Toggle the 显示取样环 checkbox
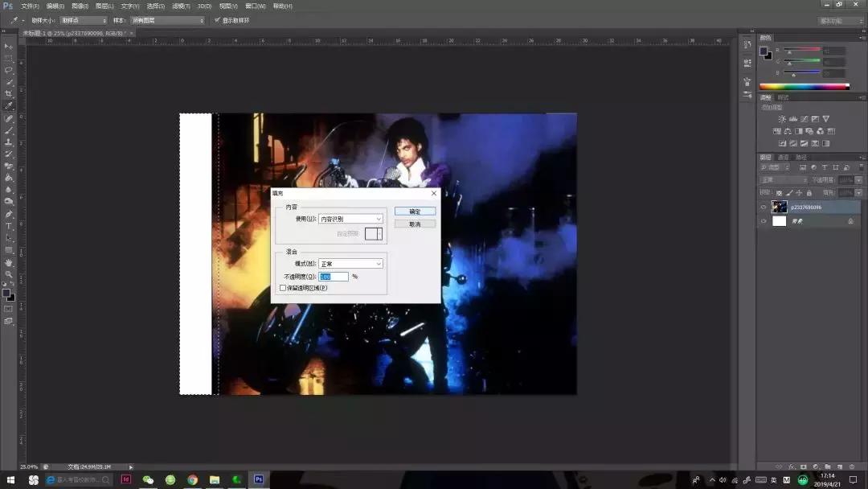Screen dimensions: 868x489 (x=217, y=20)
